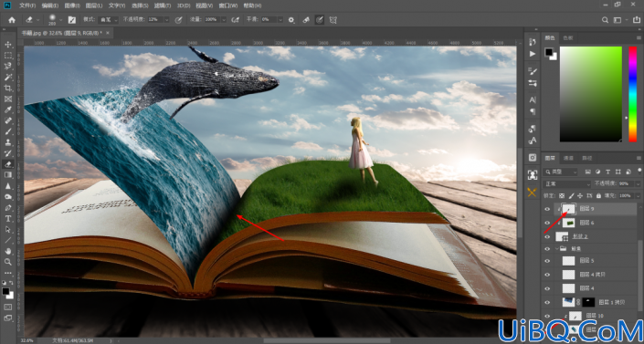Open layer opacity 90% dropdown arrow
The width and height of the screenshot is (644, 344).
pyautogui.click(x=637, y=184)
